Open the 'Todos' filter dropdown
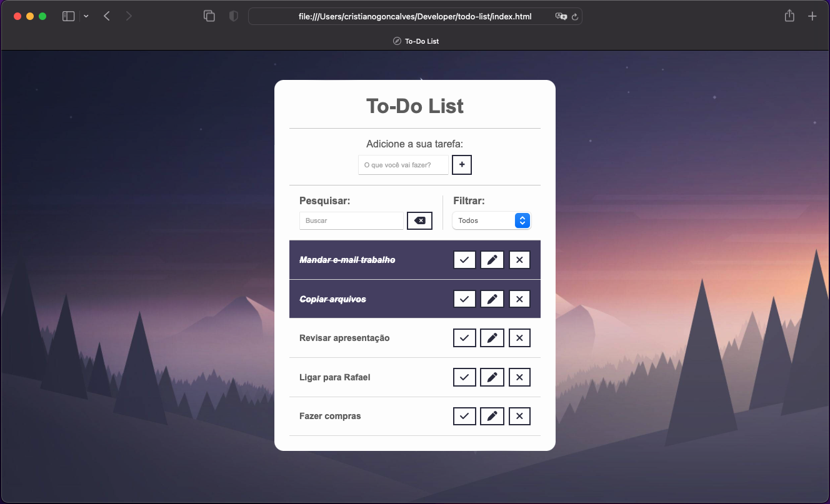This screenshot has height=504, width=830. [x=491, y=220]
